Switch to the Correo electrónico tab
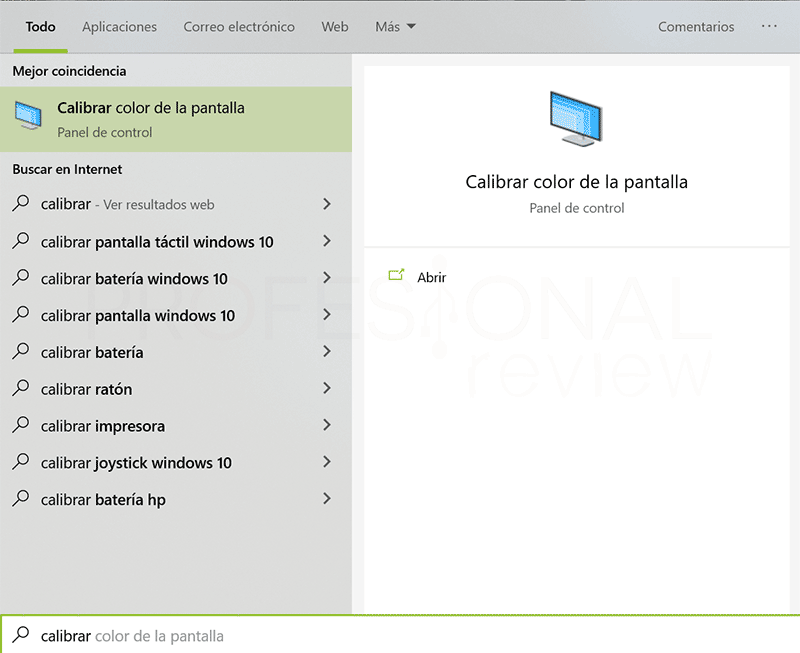 coord(239,27)
